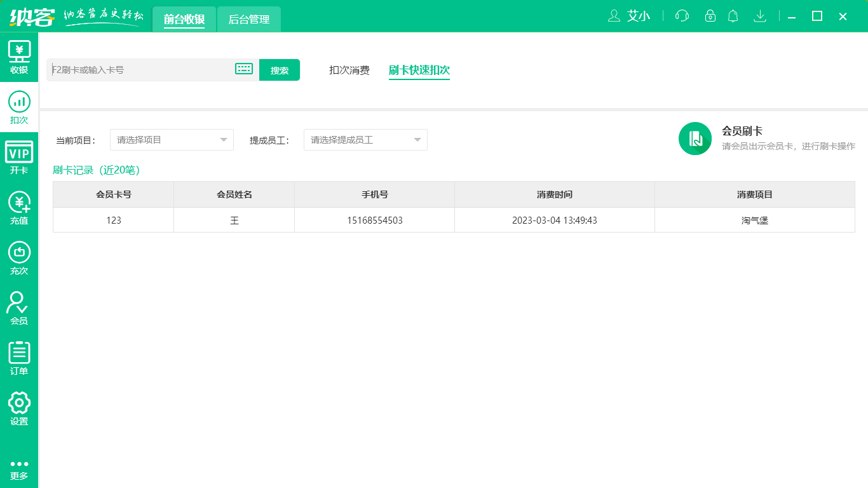Focus the card number search input field
868x488 pixels.
click(x=140, y=70)
